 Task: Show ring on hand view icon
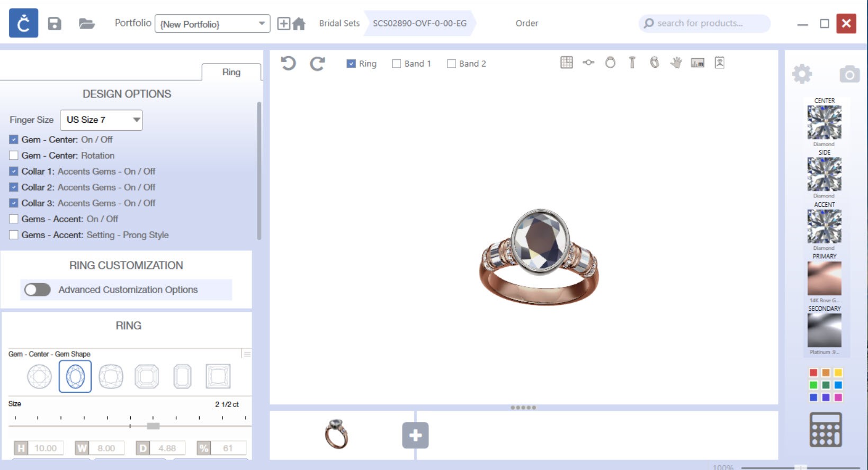676,62
